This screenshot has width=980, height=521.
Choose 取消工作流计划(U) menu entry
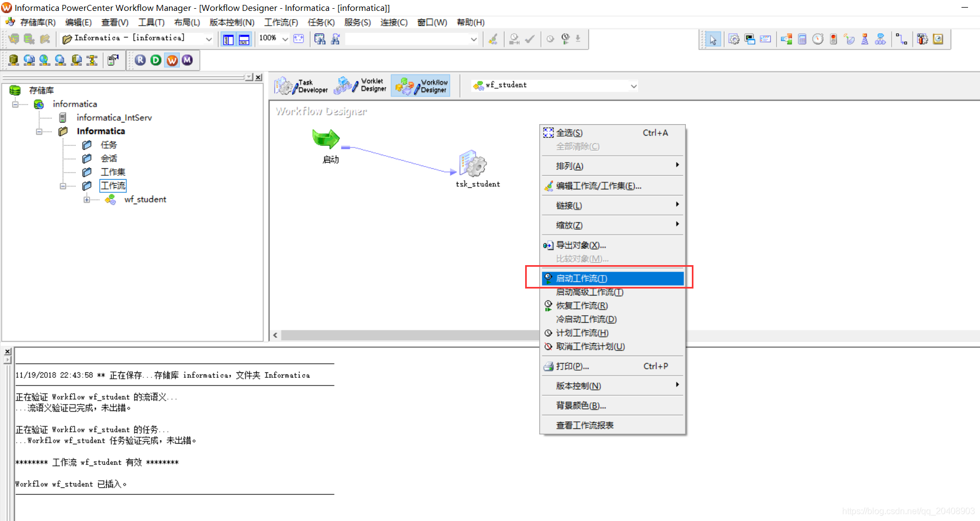tap(613, 346)
